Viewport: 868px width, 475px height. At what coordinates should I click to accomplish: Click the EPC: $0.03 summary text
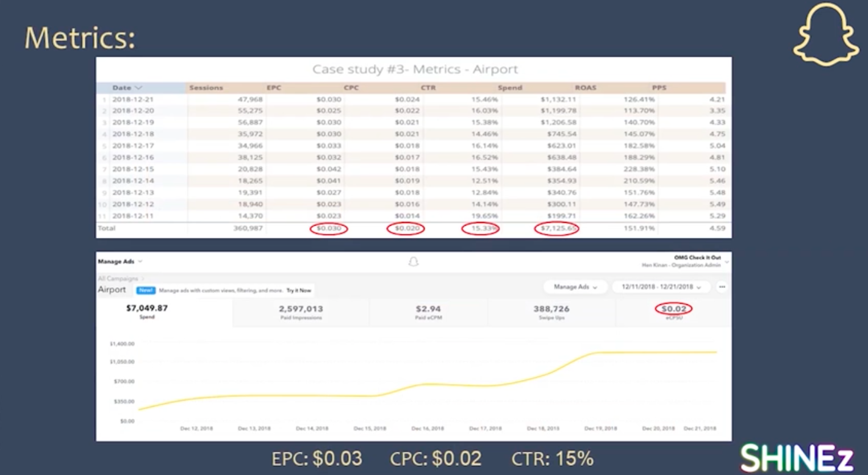(x=317, y=459)
